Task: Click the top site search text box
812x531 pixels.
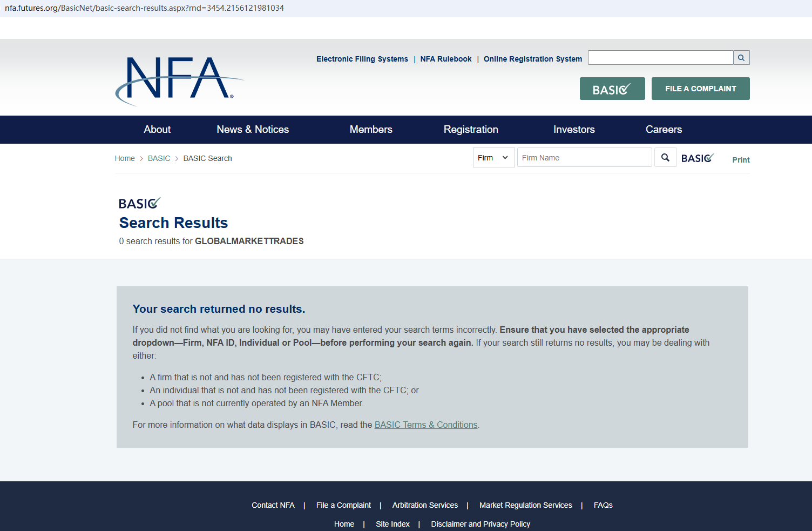Action: coord(660,58)
